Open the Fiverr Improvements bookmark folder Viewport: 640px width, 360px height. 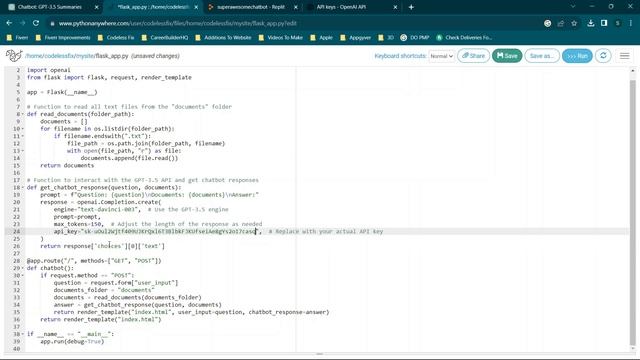[x=63, y=38]
